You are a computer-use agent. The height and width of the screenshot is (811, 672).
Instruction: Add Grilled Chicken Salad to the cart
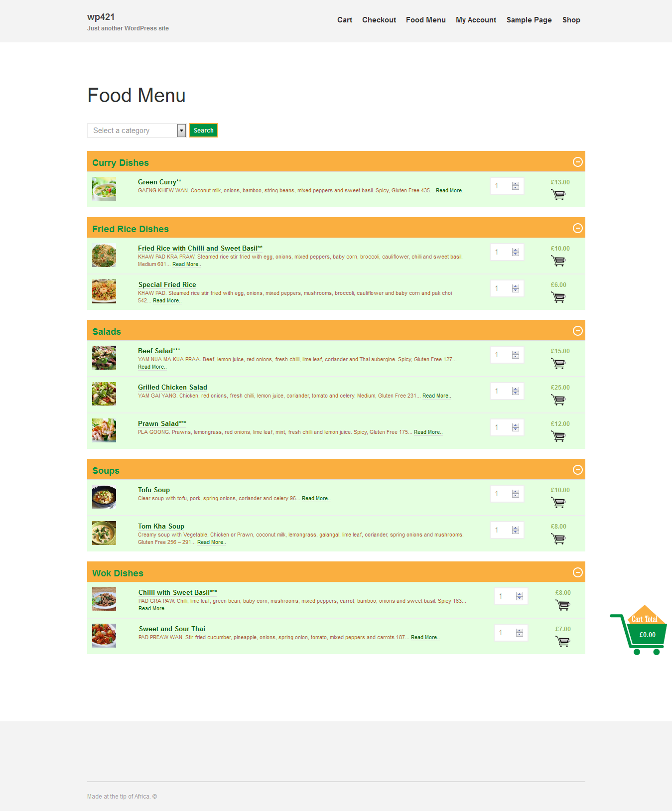pos(558,400)
